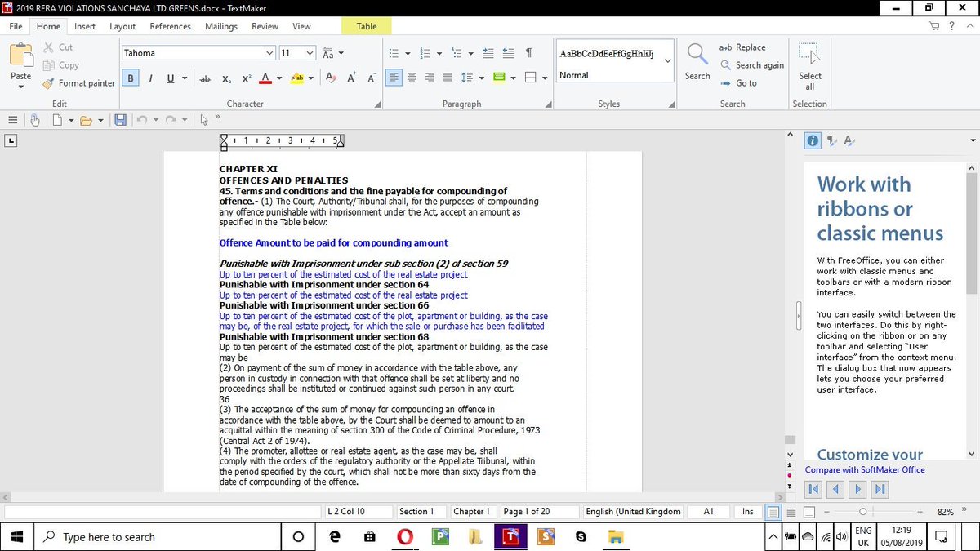The height and width of the screenshot is (551, 980).
Task: Click the Search magnifier icon
Action: tap(697, 56)
